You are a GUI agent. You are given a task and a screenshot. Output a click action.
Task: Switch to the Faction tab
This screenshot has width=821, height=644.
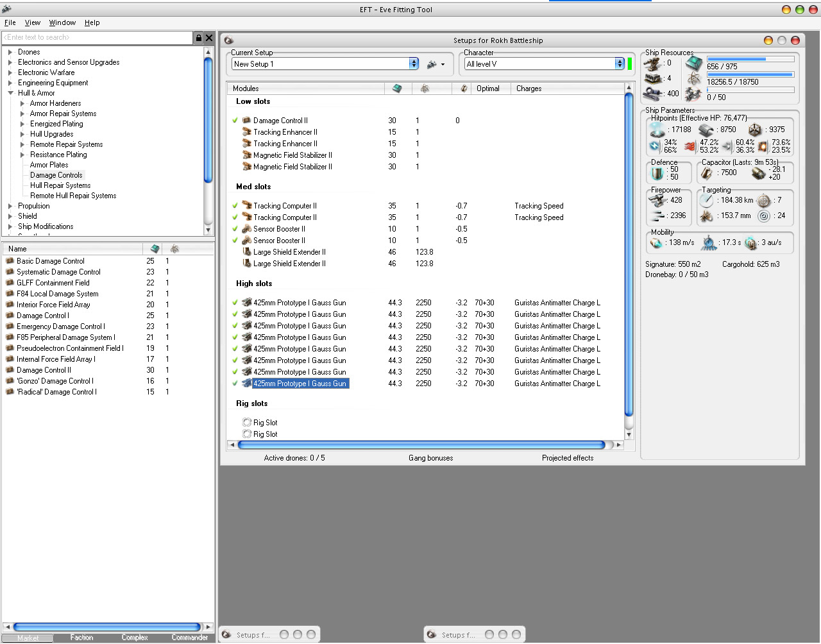point(81,638)
